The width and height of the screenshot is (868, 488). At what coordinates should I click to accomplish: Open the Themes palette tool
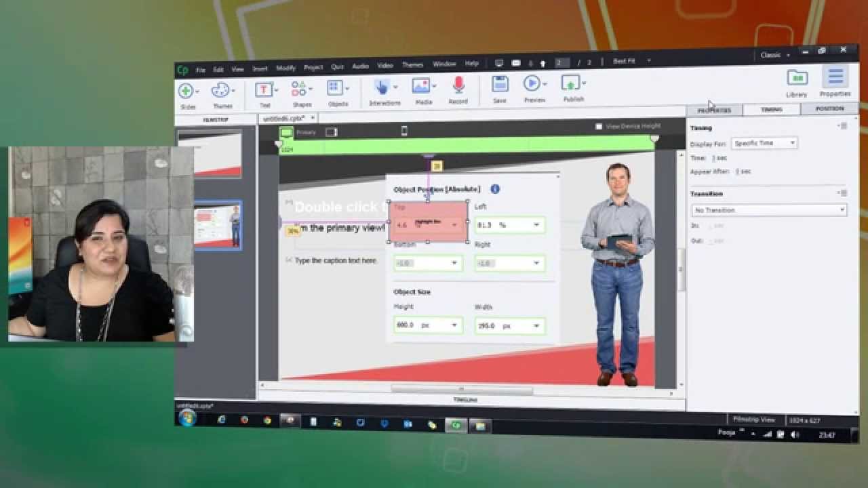tap(220, 90)
